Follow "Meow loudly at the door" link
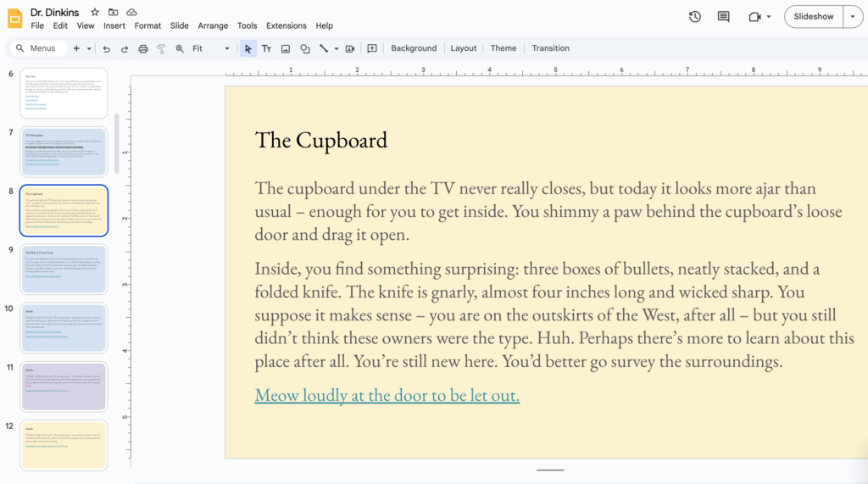868x484 pixels. [387, 396]
